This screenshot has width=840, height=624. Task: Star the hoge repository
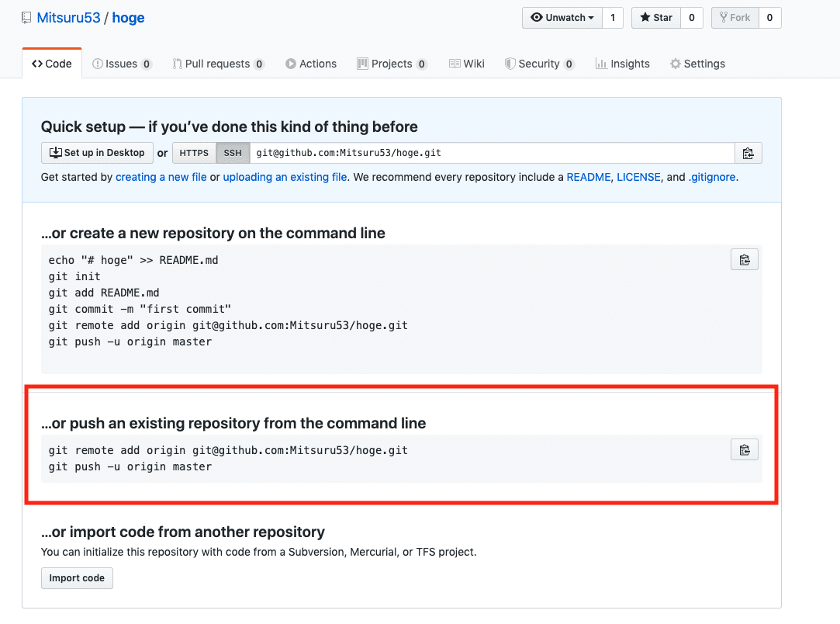656,18
